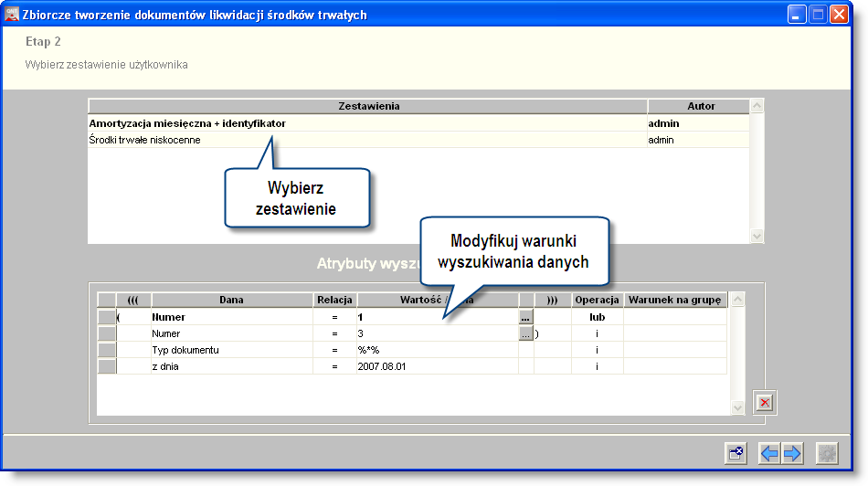Click the greyed-out execute gear icon
The image size is (868, 486).
827,453
